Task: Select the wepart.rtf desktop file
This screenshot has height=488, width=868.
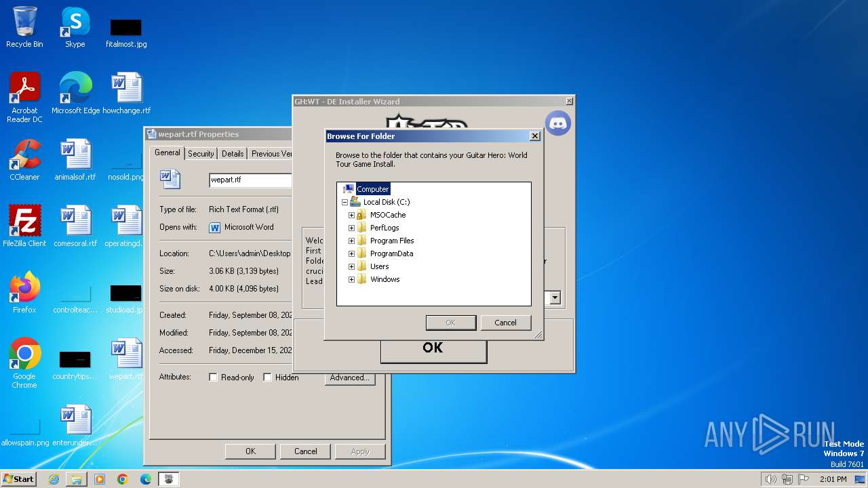Action: click(x=127, y=359)
